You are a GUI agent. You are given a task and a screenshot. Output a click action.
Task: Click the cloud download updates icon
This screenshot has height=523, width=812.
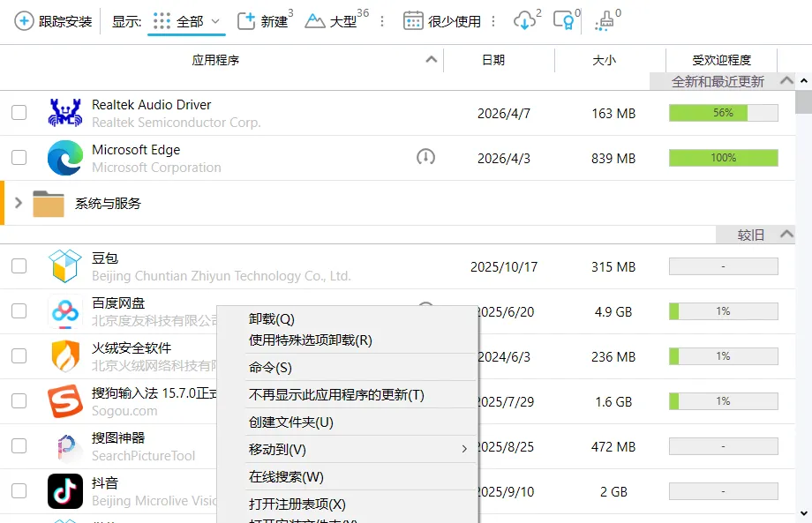(x=524, y=21)
